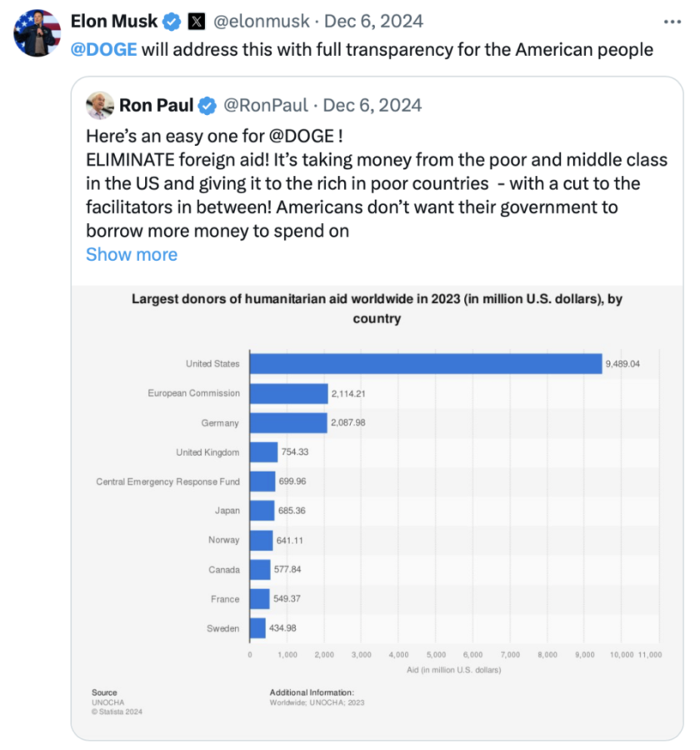The image size is (700, 750).
Task: Click the X affiliation badge icon
Action: point(197,21)
